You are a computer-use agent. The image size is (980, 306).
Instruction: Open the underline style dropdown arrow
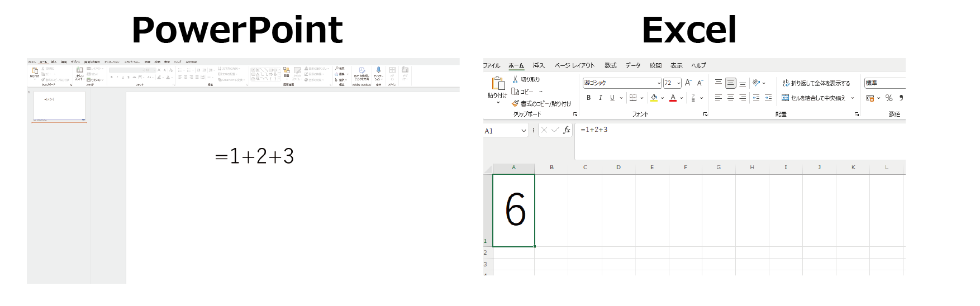click(x=621, y=98)
